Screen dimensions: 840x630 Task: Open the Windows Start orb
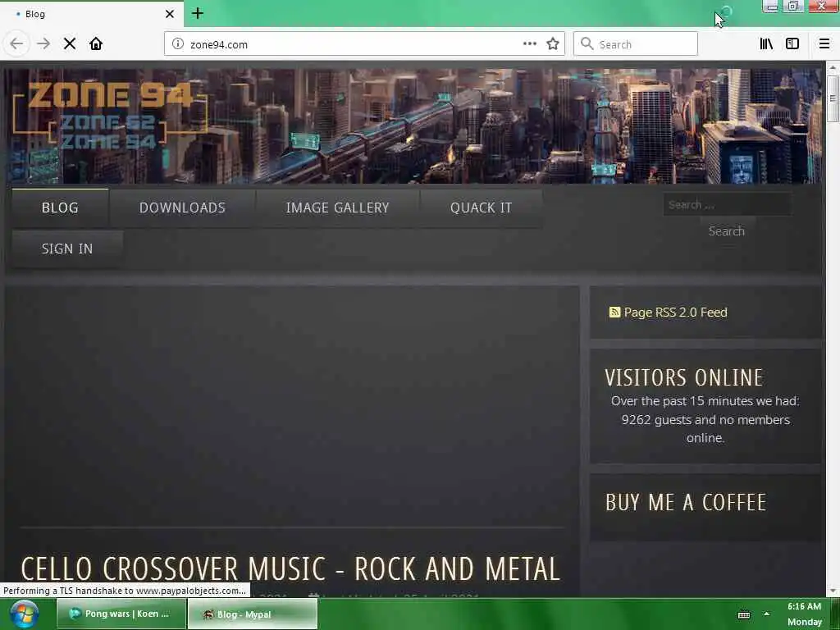[24, 614]
